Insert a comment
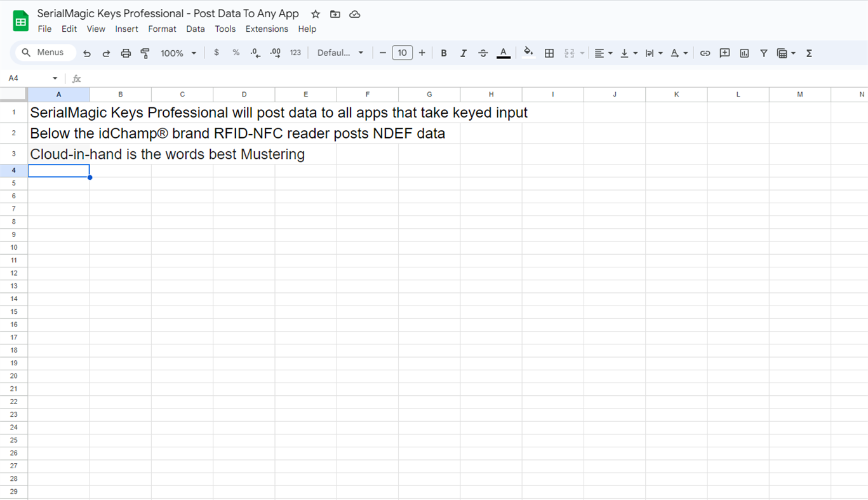This screenshot has height=500, width=868. (724, 53)
